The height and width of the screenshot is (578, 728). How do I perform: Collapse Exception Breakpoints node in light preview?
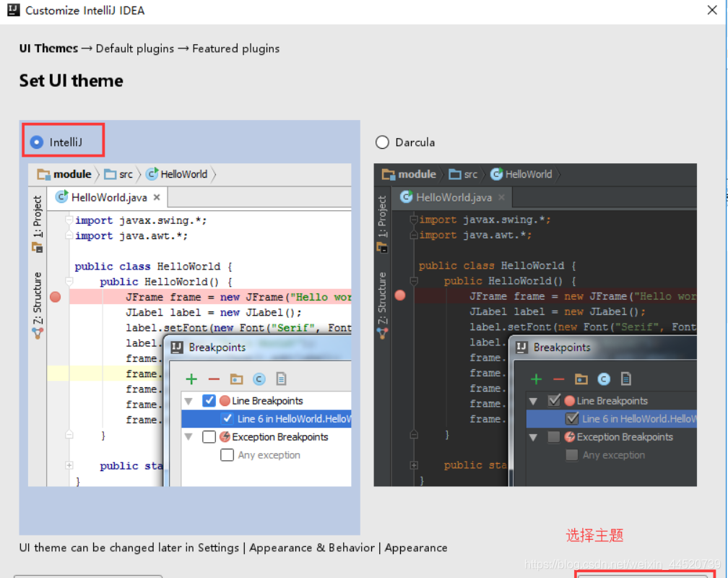(188, 437)
